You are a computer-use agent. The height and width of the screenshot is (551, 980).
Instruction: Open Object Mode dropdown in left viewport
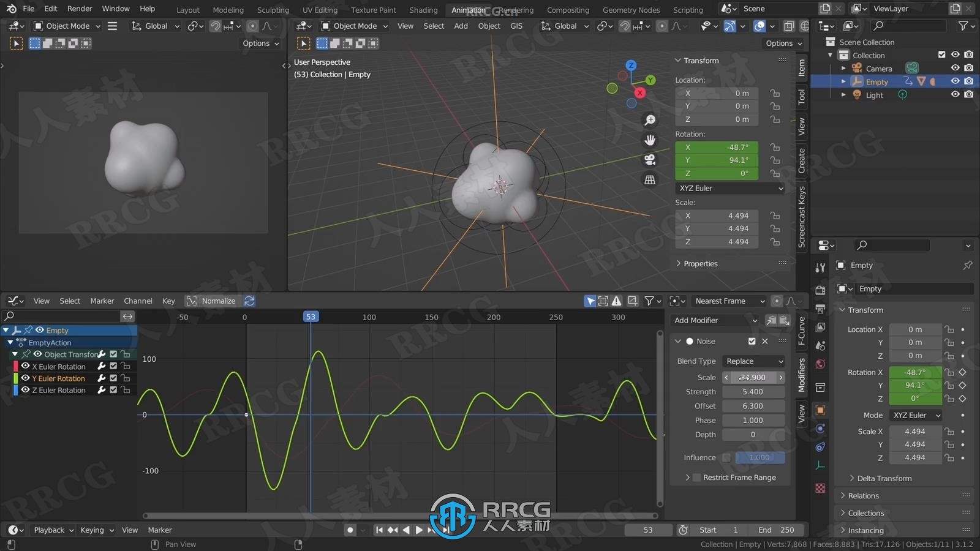click(x=67, y=26)
